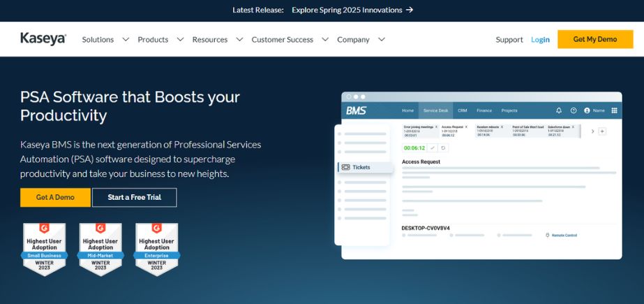Open the Customer Success menu
This screenshot has width=644, height=304.
[282, 40]
